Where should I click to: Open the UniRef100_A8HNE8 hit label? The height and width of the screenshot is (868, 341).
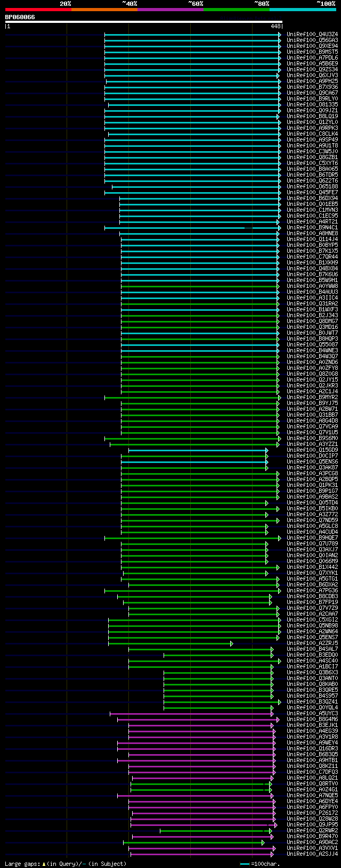click(312, 233)
